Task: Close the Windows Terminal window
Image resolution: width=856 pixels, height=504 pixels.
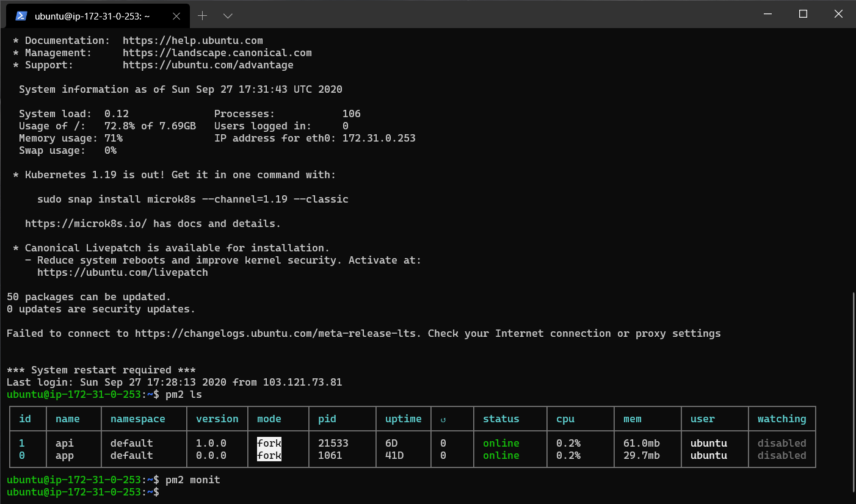Action: pyautogui.click(x=838, y=14)
